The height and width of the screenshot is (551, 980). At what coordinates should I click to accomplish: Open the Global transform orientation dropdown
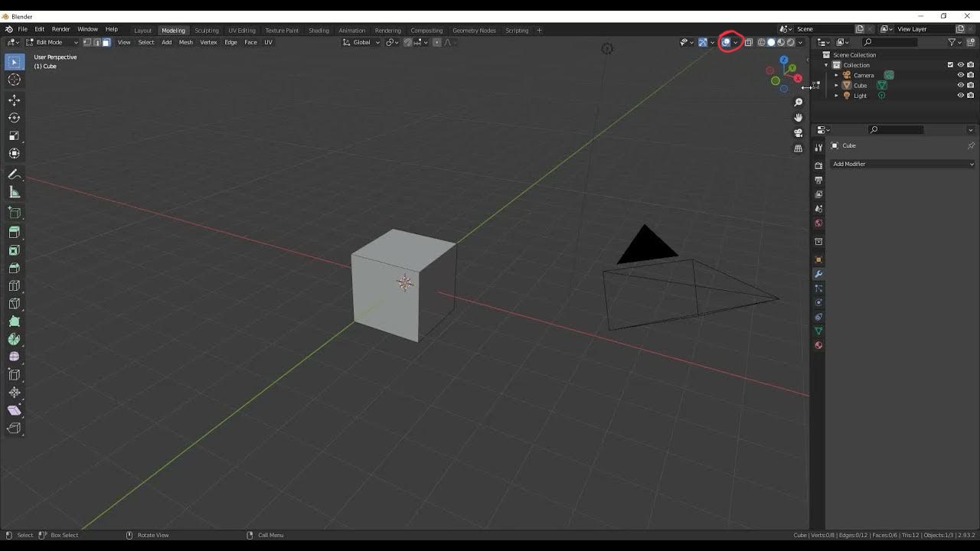click(x=361, y=42)
